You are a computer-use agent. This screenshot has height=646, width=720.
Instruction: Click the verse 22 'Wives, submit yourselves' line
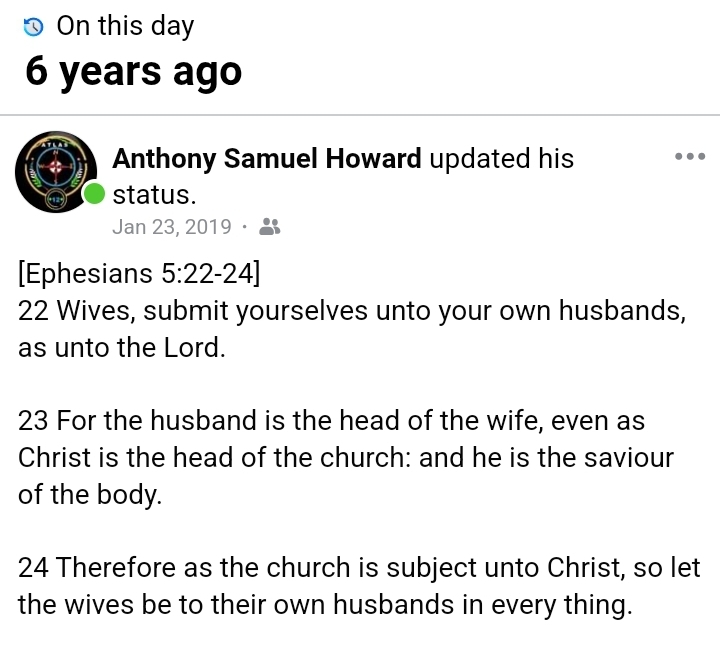(352, 310)
